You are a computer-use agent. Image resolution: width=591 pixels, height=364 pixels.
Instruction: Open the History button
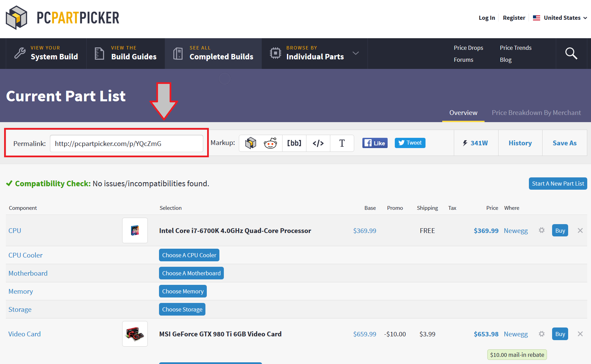pos(520,143)
